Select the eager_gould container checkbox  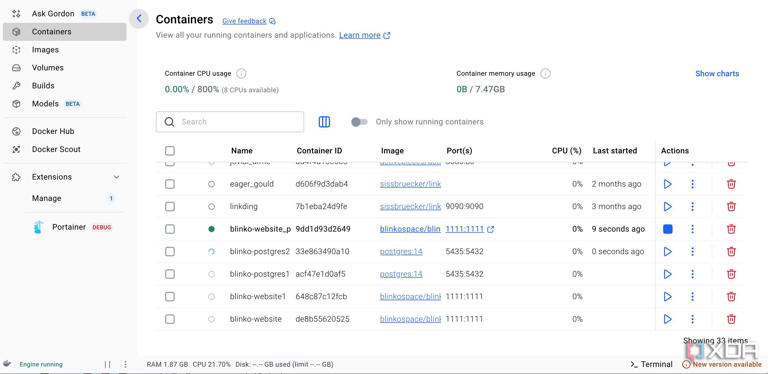[169, 184]
